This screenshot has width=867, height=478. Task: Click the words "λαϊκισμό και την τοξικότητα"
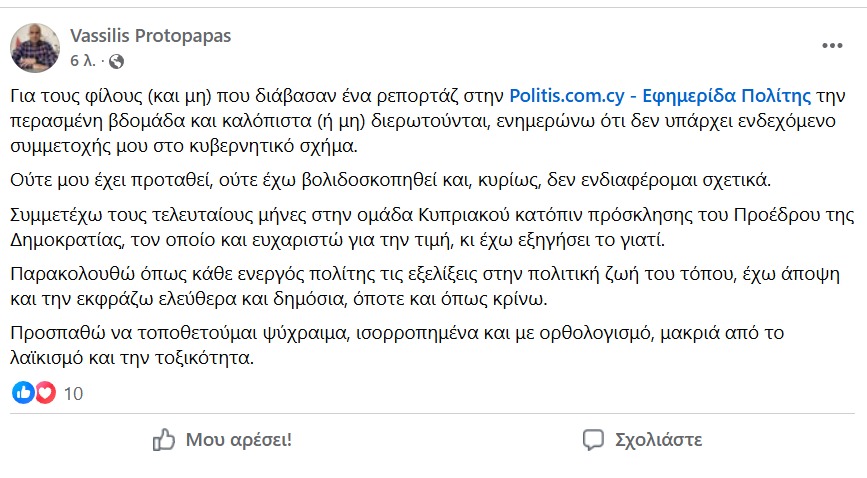tap(132, 358)
